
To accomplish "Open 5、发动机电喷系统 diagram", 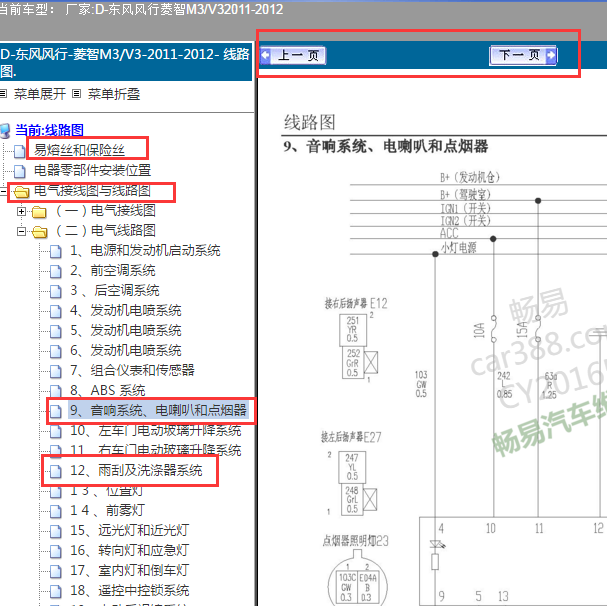I will (126, 330).
